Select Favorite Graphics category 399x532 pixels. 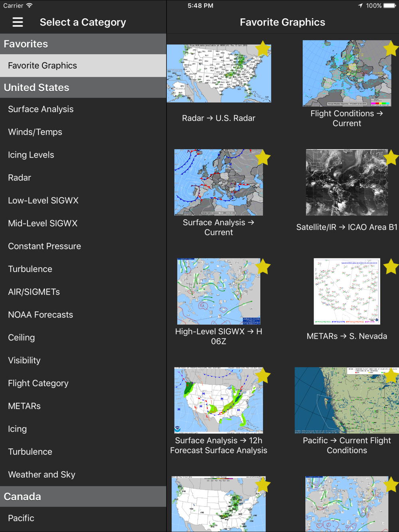(x=83, y=65)
